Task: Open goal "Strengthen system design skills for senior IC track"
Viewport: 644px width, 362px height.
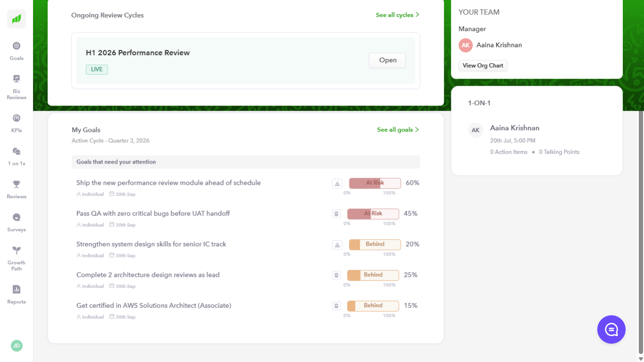Action: click(151, 244)
